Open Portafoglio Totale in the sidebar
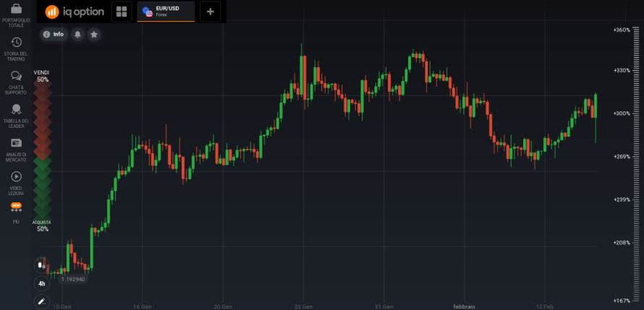Image resolution: width=644 pixels, height=310 pixels. [x=17, y=15]
